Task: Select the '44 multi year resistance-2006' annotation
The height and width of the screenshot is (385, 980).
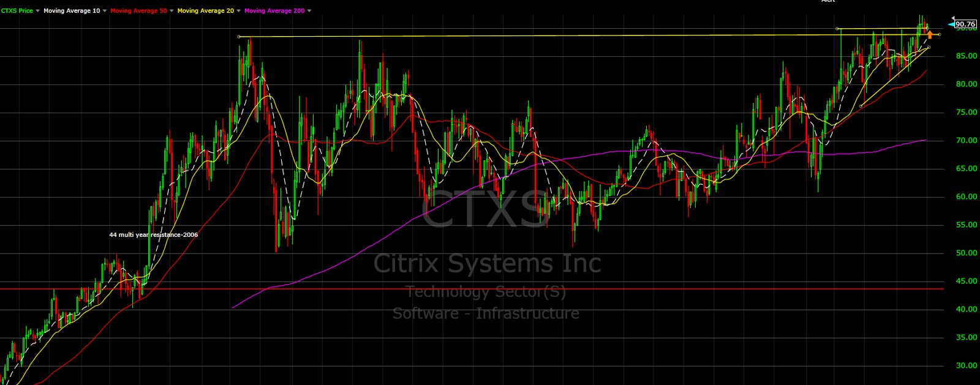Action: pyautogui.click(x=153, y=234)
